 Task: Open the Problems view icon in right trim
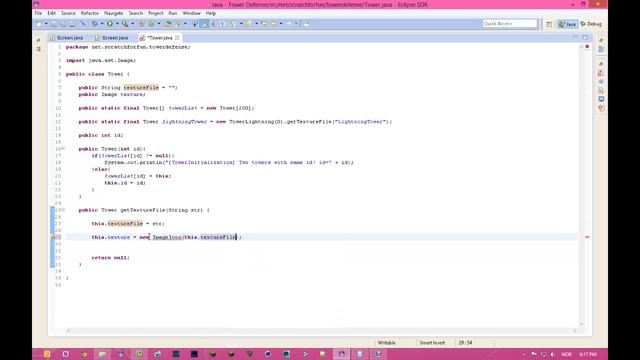click(x=601, y=73)
